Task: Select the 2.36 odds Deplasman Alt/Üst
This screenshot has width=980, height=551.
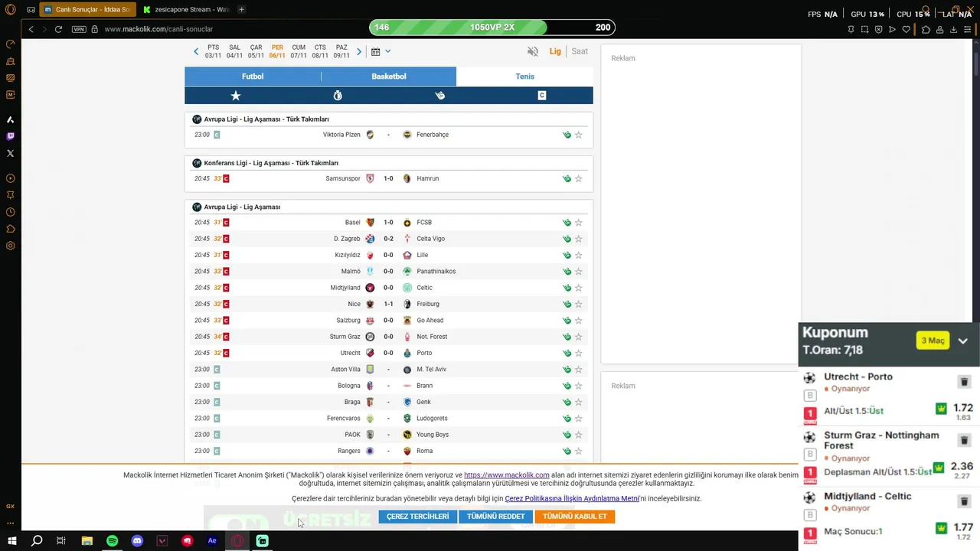Action: 962,466
